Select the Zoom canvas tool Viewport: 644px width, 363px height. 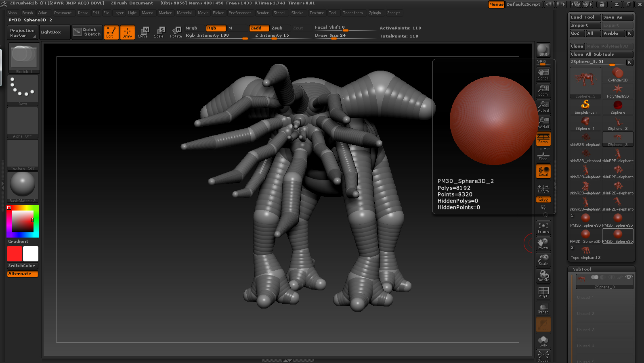543,90
